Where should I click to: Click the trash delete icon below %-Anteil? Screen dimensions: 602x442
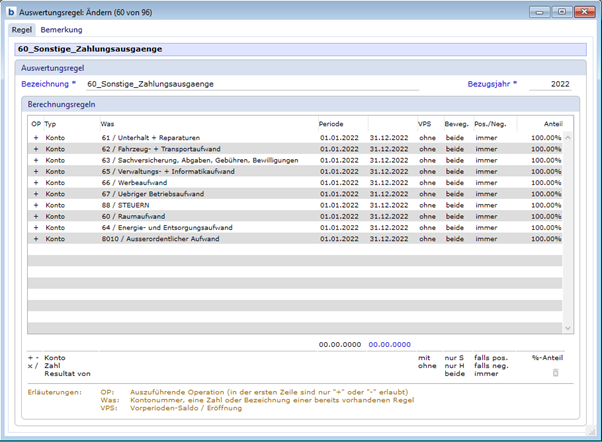tap(556, 372)
